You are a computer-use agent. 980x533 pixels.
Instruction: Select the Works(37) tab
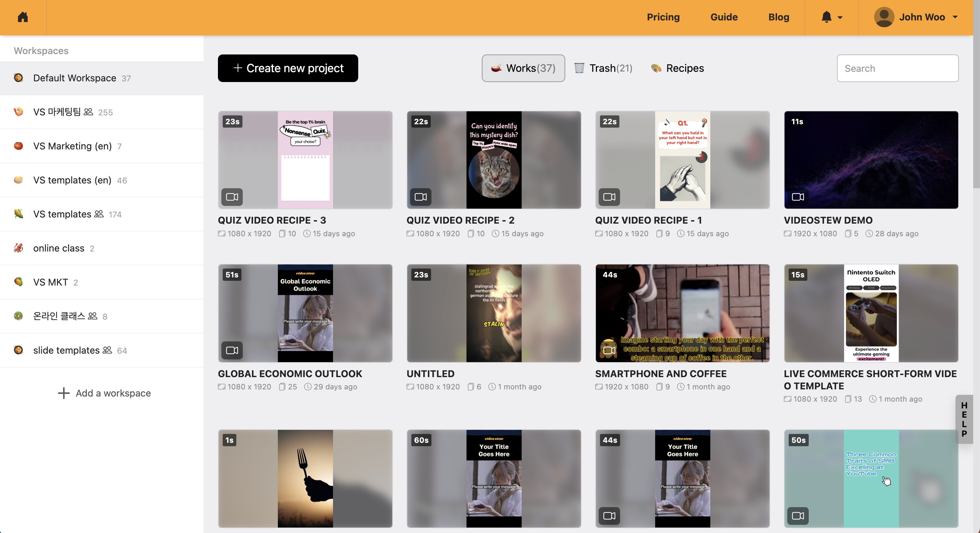tap(523, 68)
